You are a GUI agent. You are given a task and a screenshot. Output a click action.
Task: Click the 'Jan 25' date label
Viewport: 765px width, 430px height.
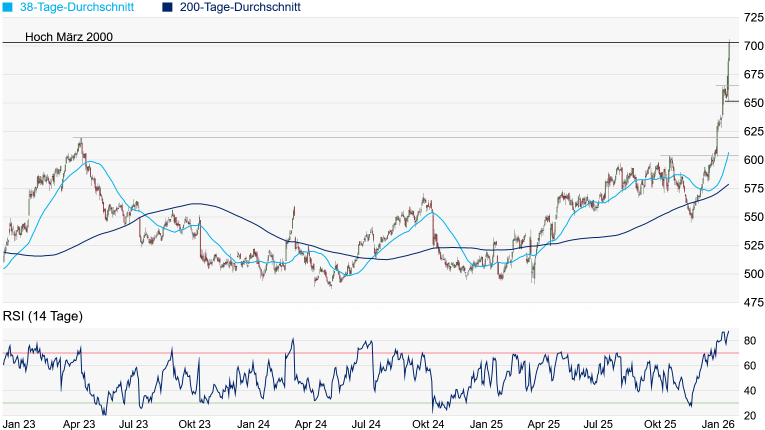(487, 424)
